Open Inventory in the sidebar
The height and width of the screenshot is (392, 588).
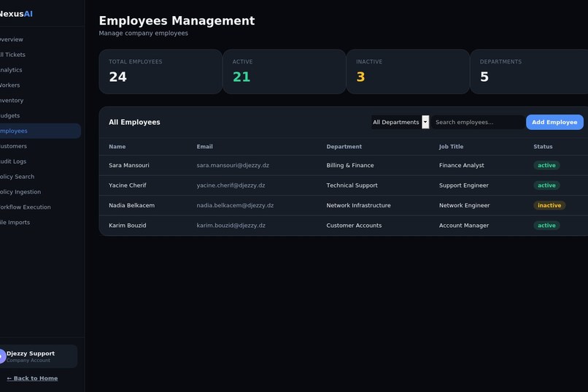[12, 101]
